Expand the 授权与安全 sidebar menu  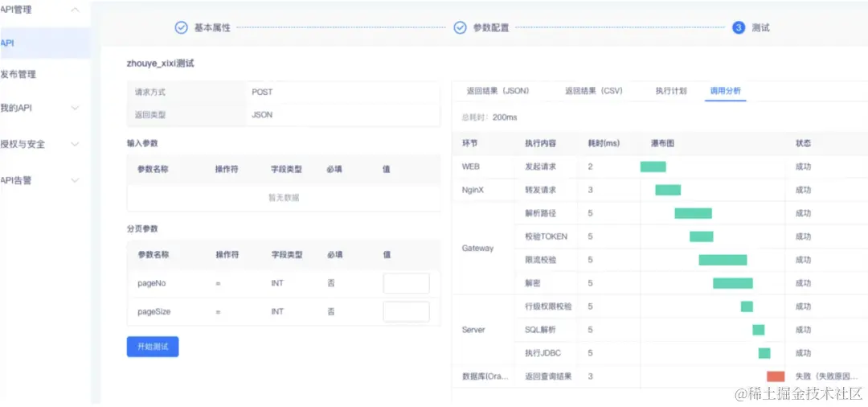click(x=76, y=144)
